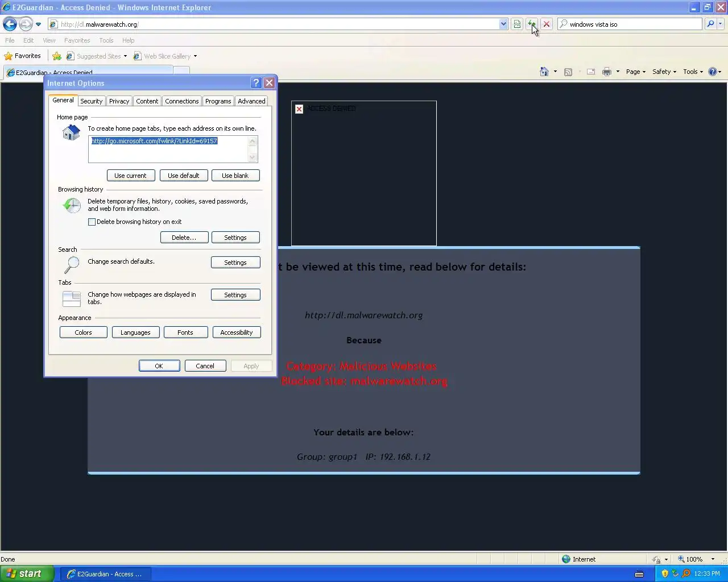Viewport: 728px width, 582px height.
Task: Click the Refresh page icon
Action: click(x=531, y=24)
